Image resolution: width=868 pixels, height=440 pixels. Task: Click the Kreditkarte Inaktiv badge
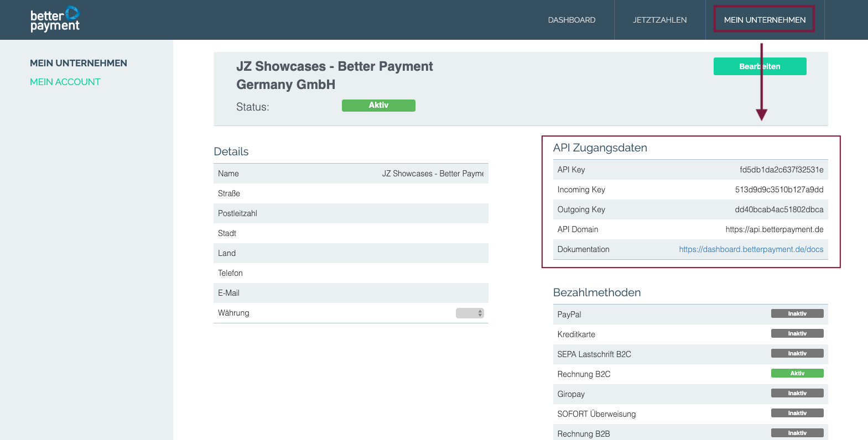(x=797, y=333)
